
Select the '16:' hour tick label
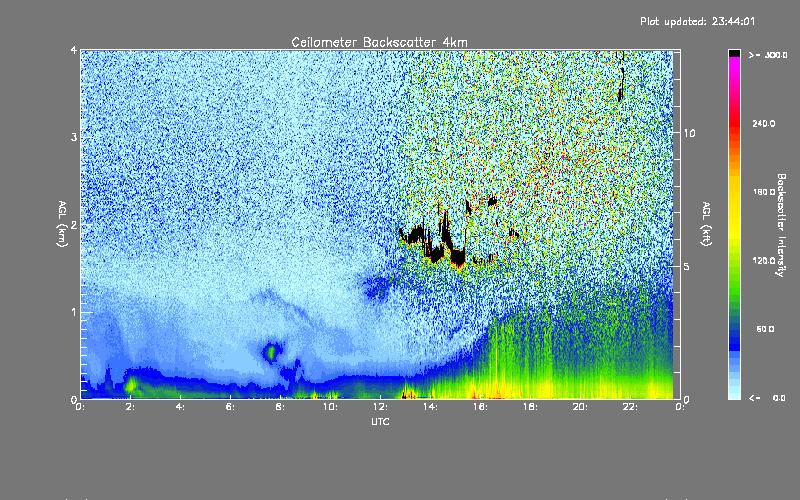click(481, 407)
